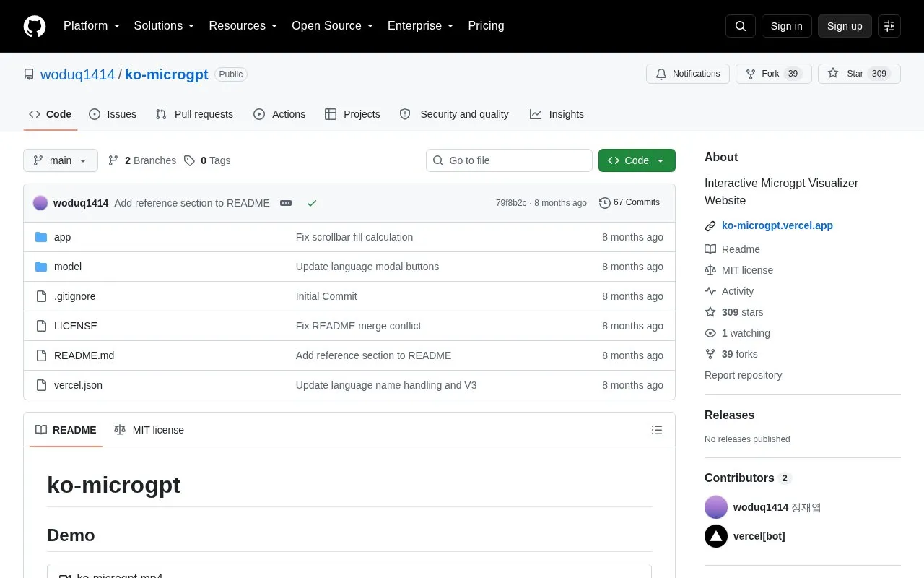
Task: View the 0 Tags link
Action: (x=207, y=160)
